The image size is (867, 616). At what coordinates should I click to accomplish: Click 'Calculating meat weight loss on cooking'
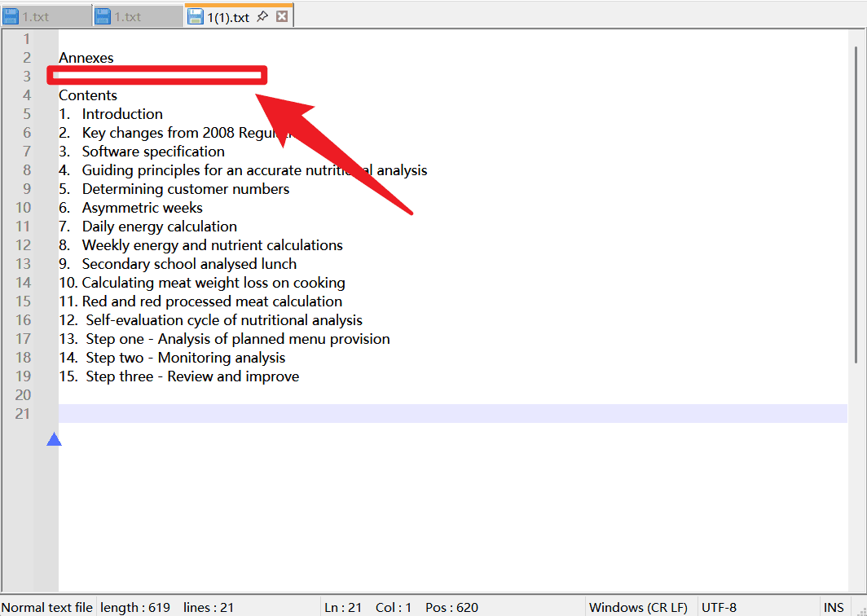point(213,283)
